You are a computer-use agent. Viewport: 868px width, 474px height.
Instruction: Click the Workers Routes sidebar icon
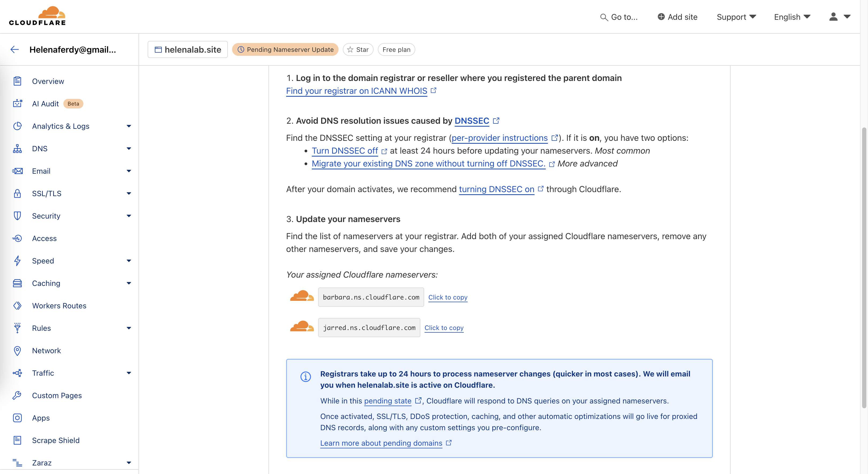pos(17,306)
